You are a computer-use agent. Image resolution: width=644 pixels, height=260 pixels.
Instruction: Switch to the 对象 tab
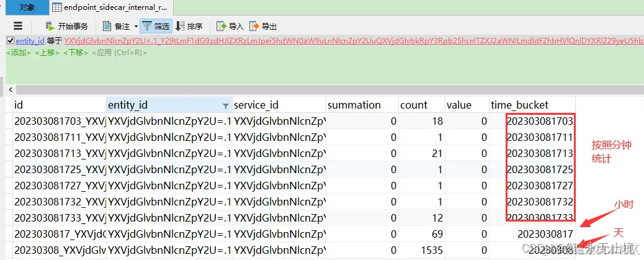(27, 7)
